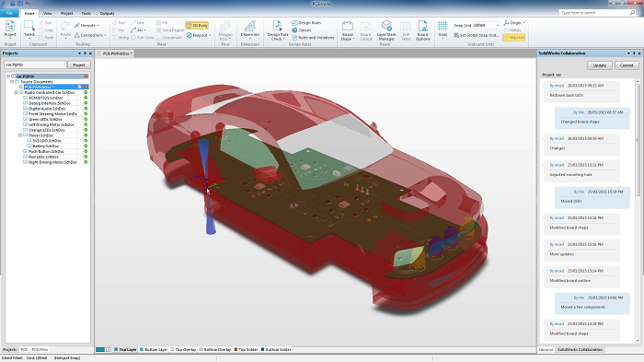Click the Board Options icon

click(422, 30)
